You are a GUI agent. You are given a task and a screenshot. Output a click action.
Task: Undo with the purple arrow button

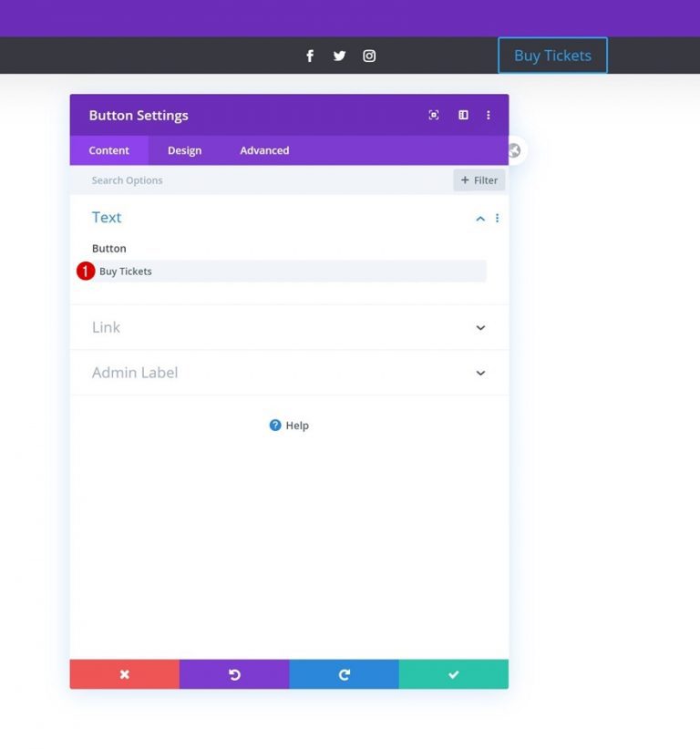[x=234, y=674]
